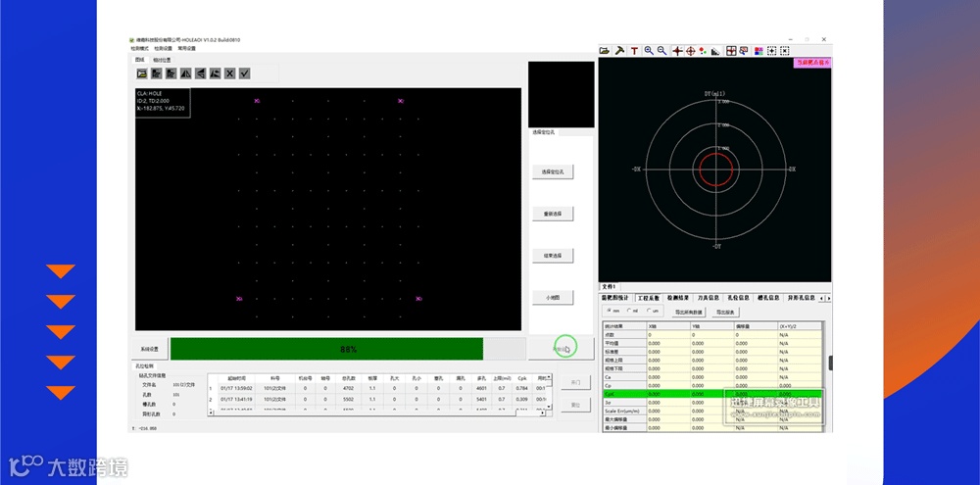Click the log table scroll-up arrow
980x485 pixels.
point(550,377)
